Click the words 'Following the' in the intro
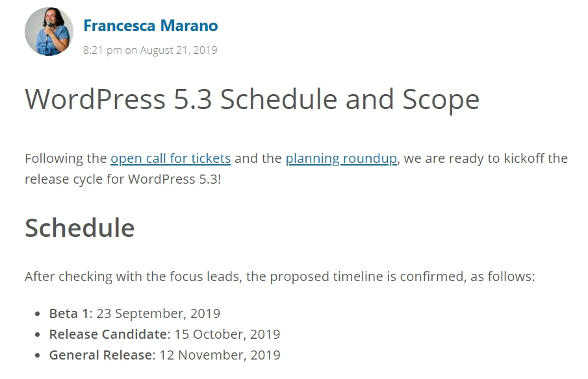This screenshot has width=588, height=379. coord(66,158)
